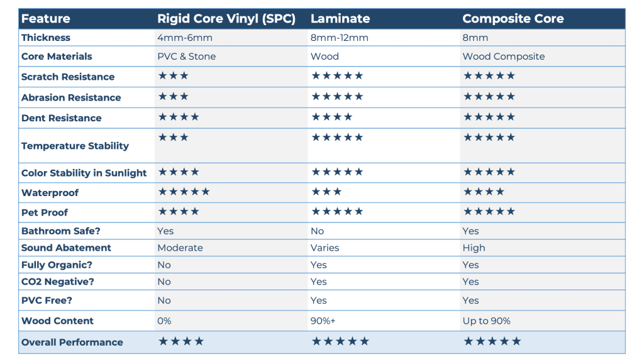Select the 'Up to 90%' wood content cell
644x362 pixels.
pyautogui.click(x=487, y=321)
